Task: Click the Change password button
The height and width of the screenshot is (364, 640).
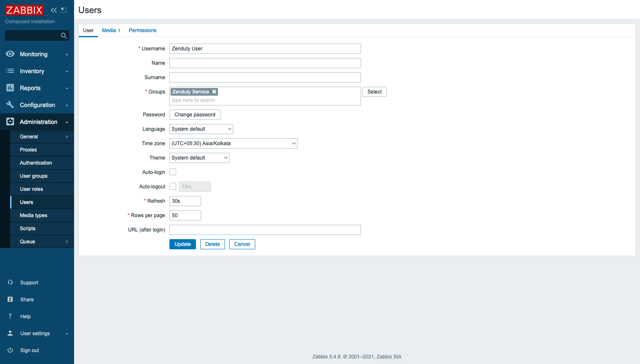Action: pyautogui.click(x=195, y=115)
